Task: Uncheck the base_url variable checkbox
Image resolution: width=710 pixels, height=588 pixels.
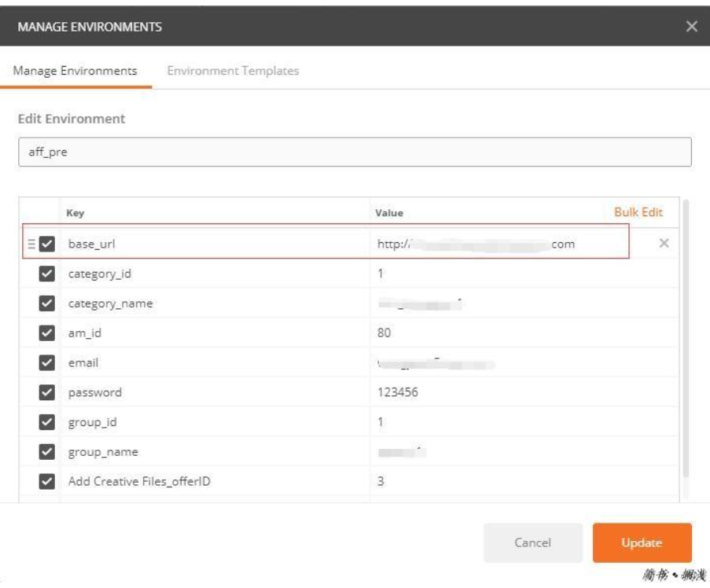Action: point(46,244)
